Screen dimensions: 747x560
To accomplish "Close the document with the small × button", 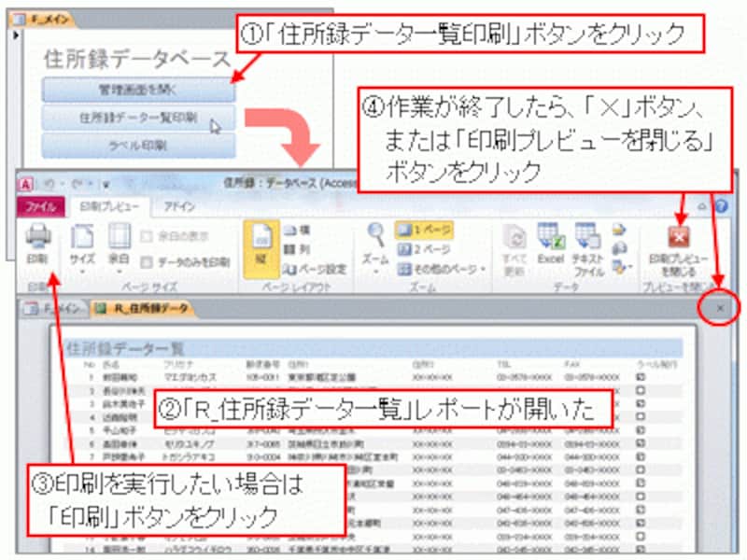I will click(720, 308).
